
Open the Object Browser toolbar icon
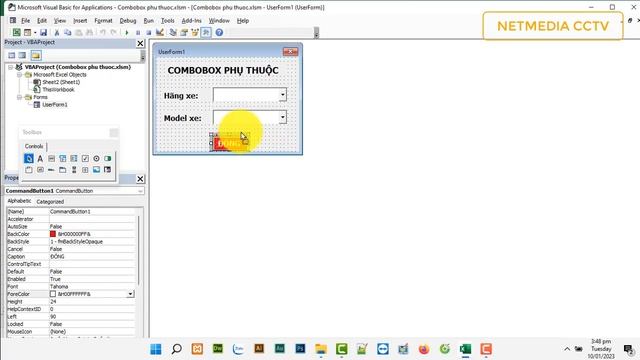(195, 32)
